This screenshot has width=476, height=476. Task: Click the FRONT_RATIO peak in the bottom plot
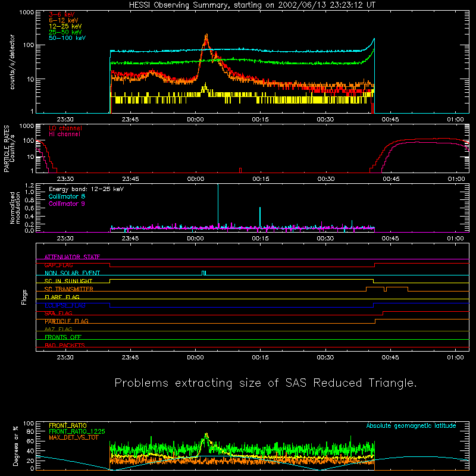[x=206, y=435]
